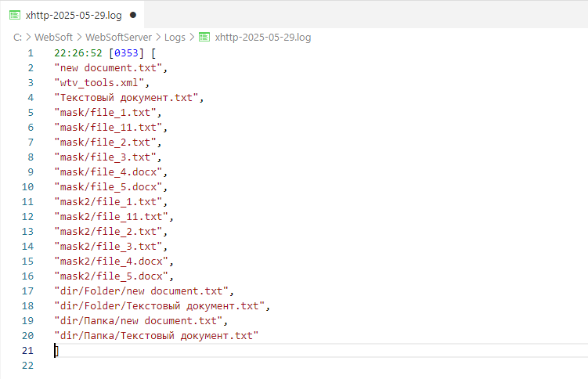The height and width of the screenshot is (379, 588).
Task: Click the "mask2/file_1.txt" entry
Action: [108, 202]
